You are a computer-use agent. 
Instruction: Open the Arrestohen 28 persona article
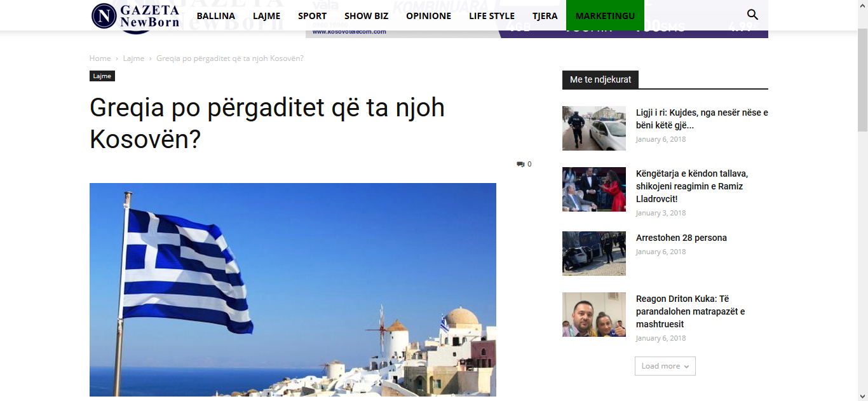click(x=681, y=238)
